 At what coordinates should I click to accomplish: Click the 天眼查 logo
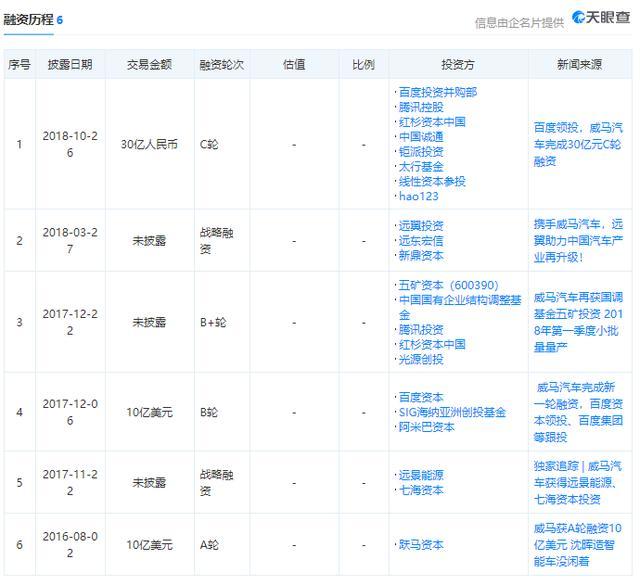click(601, 18)
